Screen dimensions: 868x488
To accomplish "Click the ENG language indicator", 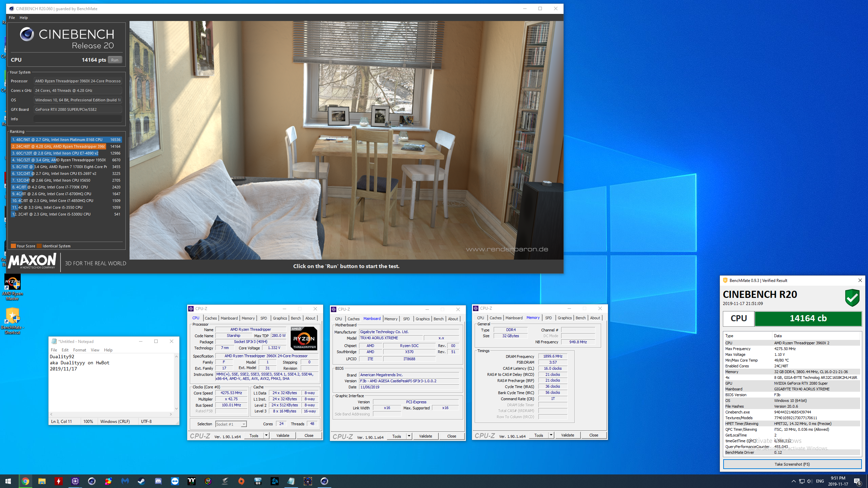I will pyautogui.click(x=820, y=481).
